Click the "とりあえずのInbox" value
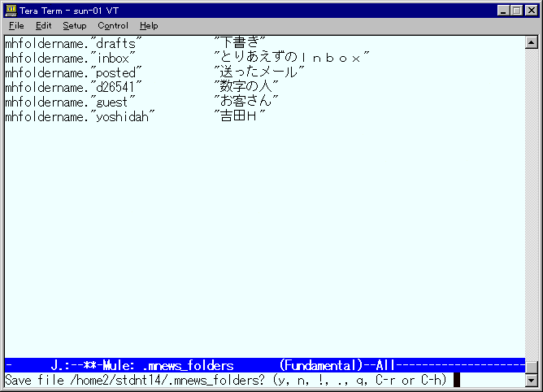 point(292,57)
